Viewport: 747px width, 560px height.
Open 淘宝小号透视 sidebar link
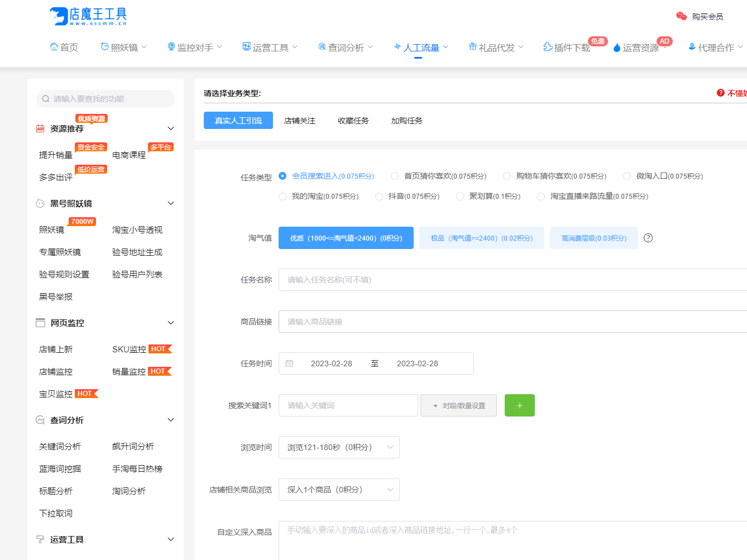click(137, 229)
